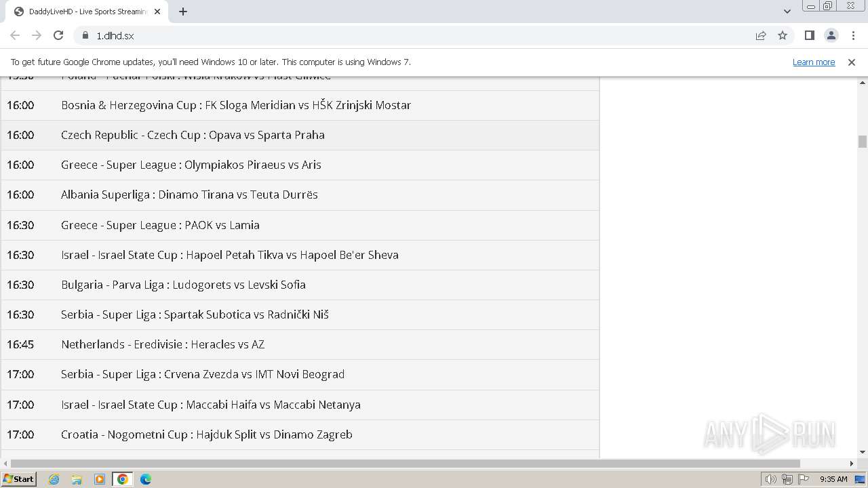The height and width of the screenshot is (488, 868).
Task: Open Hapoel Petah Tikva vs Hapoel Be'er Sheva
Action: pyautogui.click(x=300, y=255)
